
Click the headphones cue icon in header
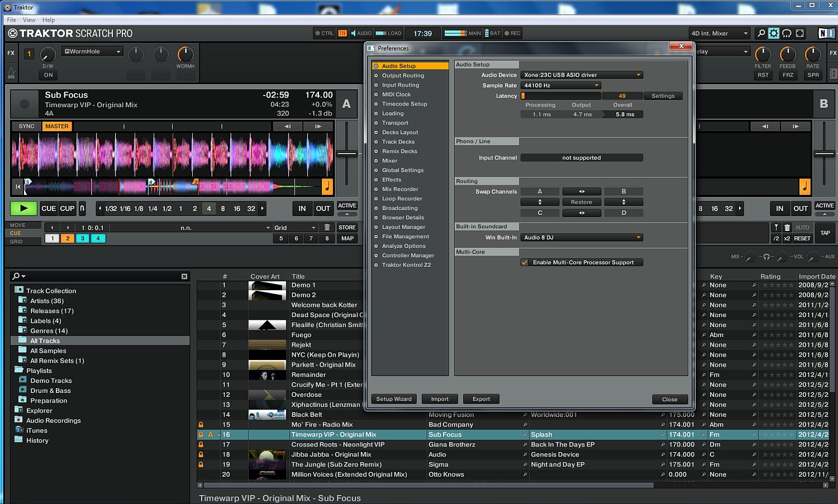787,33
